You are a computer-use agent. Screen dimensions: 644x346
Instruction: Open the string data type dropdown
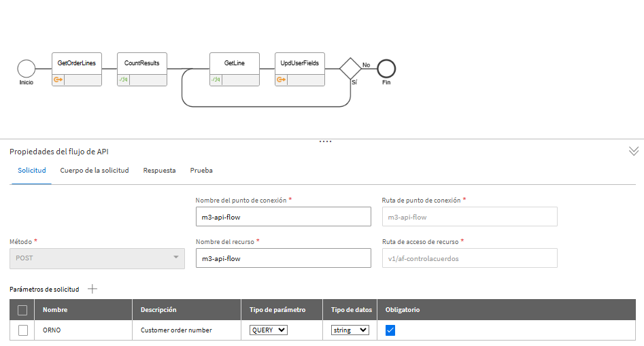coord(350,330)
